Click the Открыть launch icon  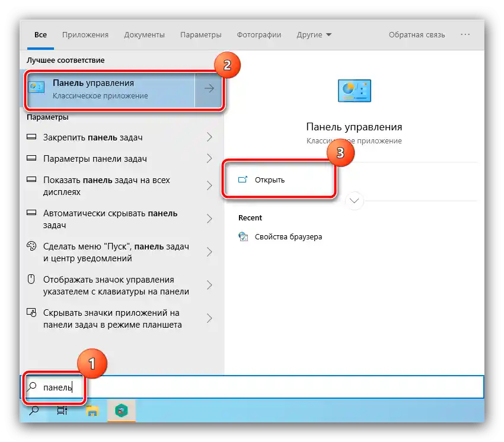click(x=243, y=180)
